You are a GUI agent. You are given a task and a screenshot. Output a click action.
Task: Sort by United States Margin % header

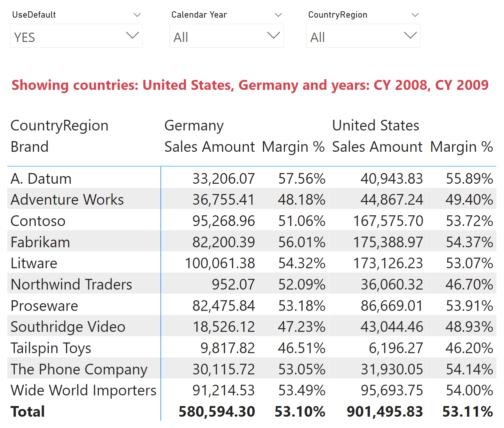(461, 147)
